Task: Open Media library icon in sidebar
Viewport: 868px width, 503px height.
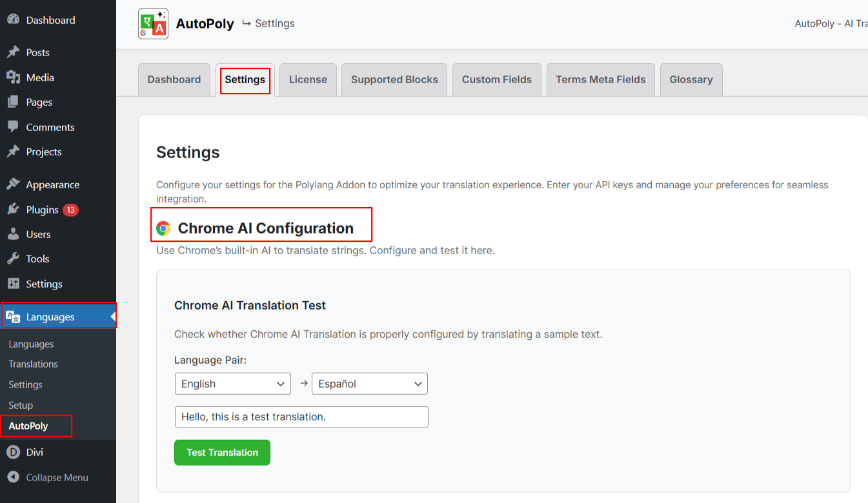Action: click(13, 77)
